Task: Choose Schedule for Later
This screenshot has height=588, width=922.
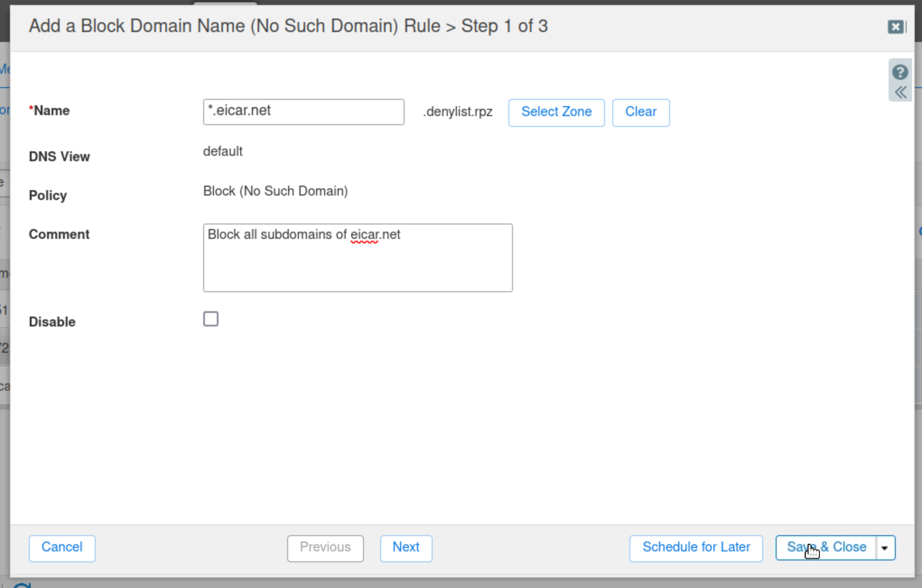Action: [696, 548]
